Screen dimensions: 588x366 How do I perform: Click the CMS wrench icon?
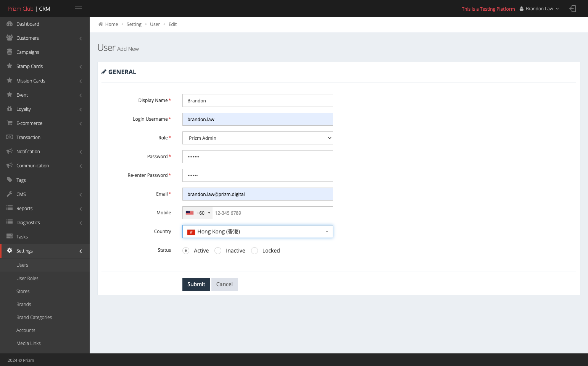[x=10, y=194]
